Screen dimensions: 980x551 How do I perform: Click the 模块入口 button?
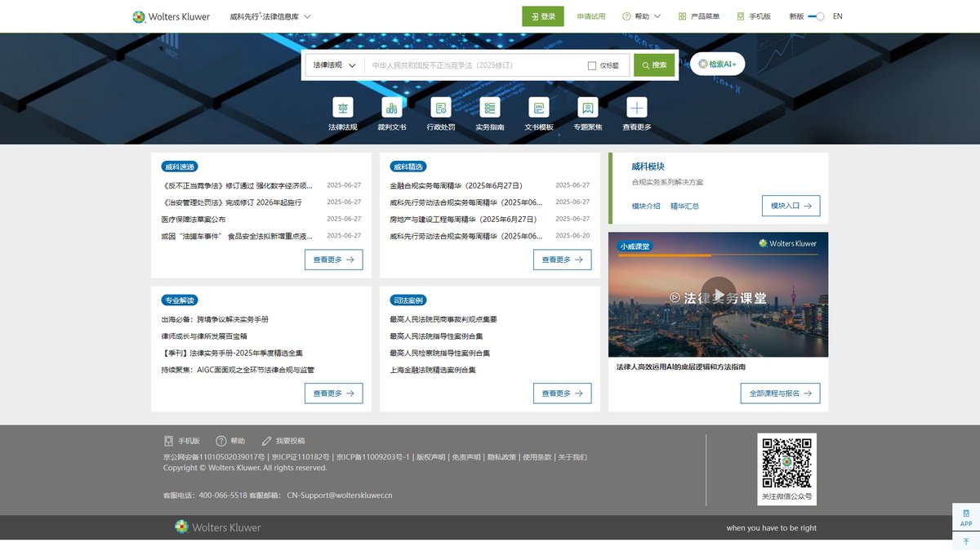791,206
